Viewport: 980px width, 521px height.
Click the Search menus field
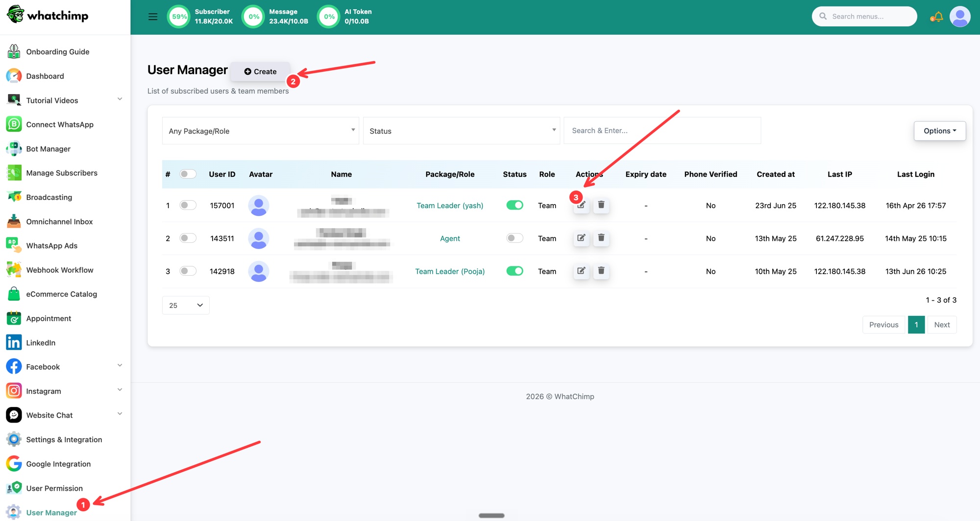[864, 17]
